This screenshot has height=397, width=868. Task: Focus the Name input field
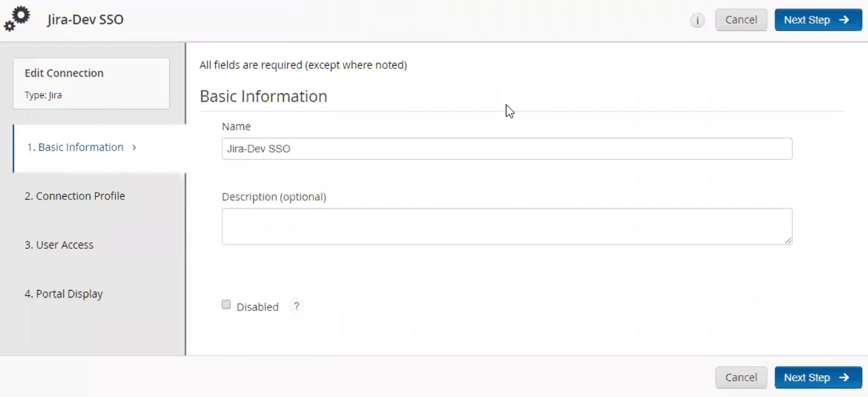[x=507, y=149]
